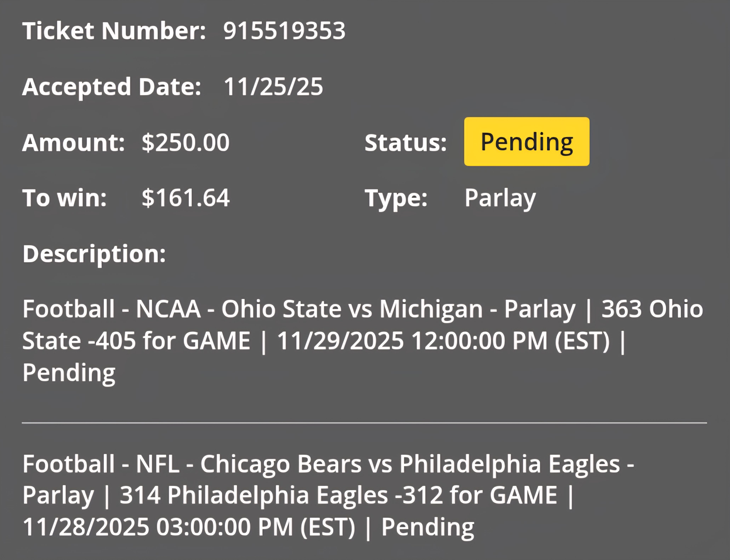The height and width of the screenshot is (560, 730).
Task: Click the 11/28/2025 03:00:00 PM date text
Action: pyautogui.click(x=188, y=527)
